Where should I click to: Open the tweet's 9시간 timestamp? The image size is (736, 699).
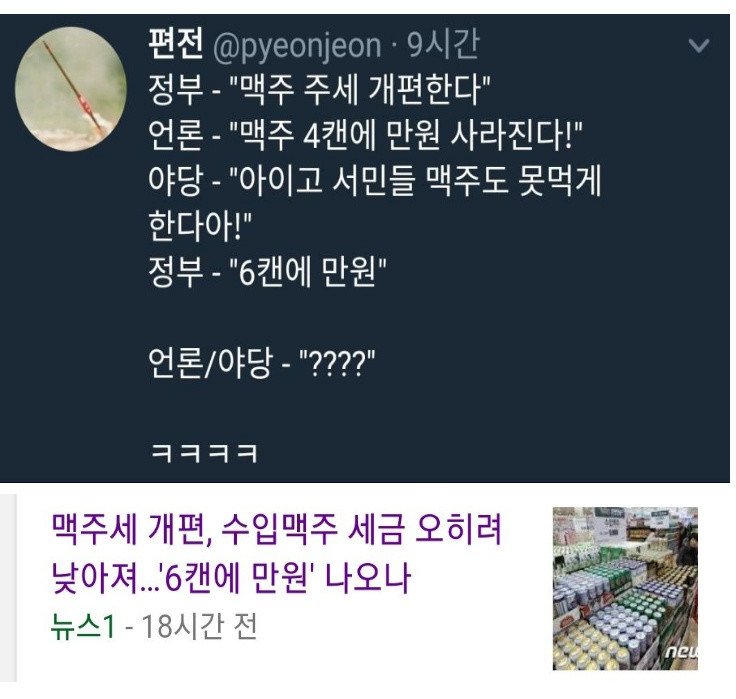(x=442, y=45)
